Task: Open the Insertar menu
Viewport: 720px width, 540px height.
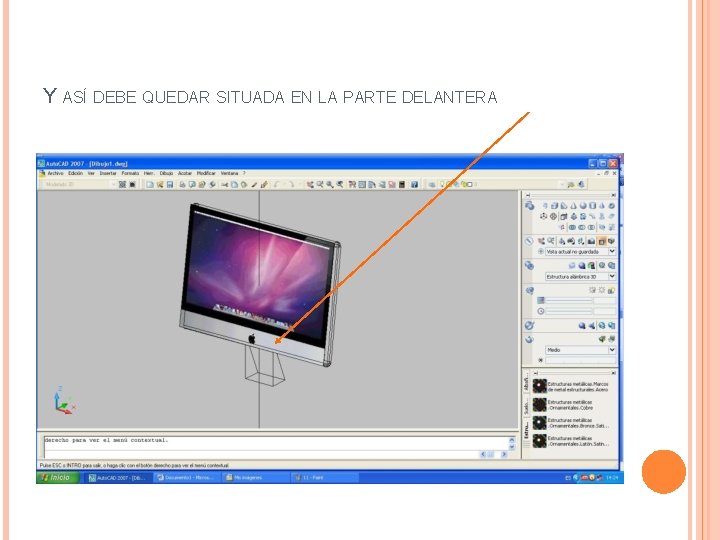Action: pyautogui.click(x=108, y=173)
